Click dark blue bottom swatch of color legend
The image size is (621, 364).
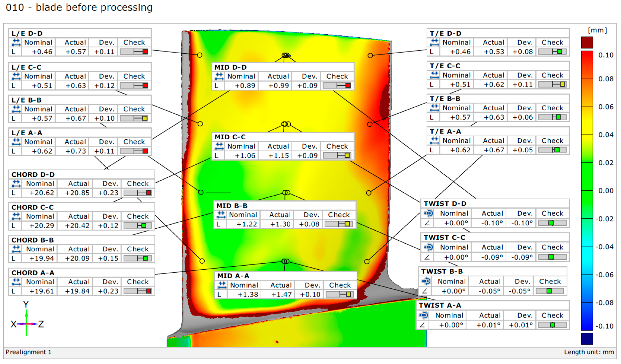coord(587,339)
